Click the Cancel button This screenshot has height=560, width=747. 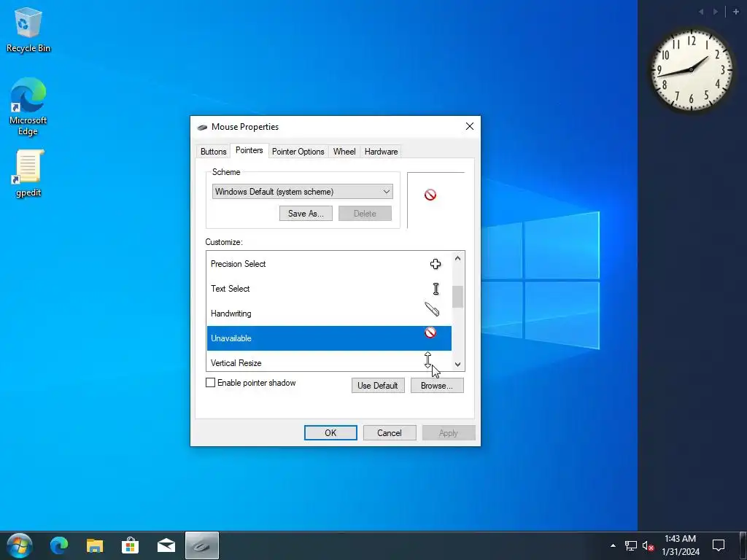coord(390,433)
